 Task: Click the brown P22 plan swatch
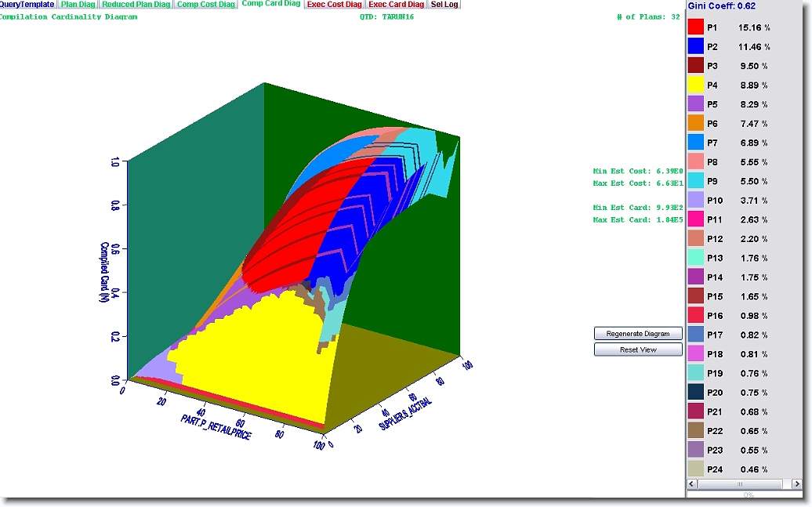pyautogui.click(x=696, y=431)
